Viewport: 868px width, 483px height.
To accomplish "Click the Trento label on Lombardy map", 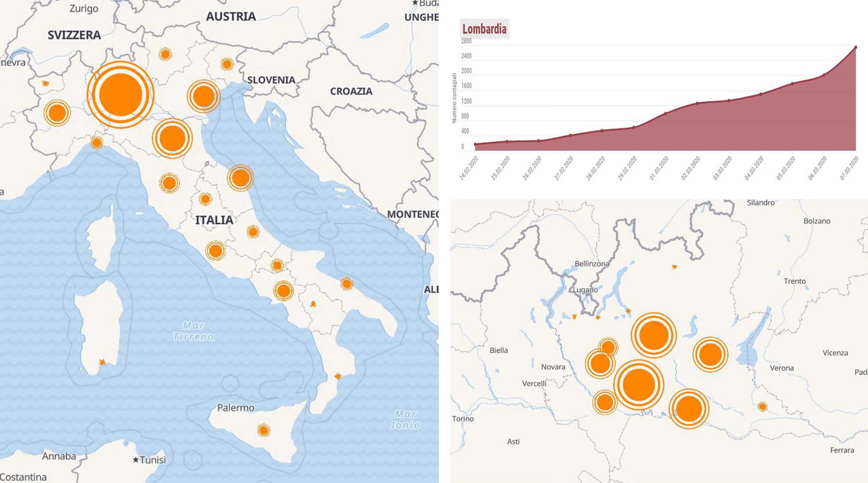I will click(x=795, y=281).
